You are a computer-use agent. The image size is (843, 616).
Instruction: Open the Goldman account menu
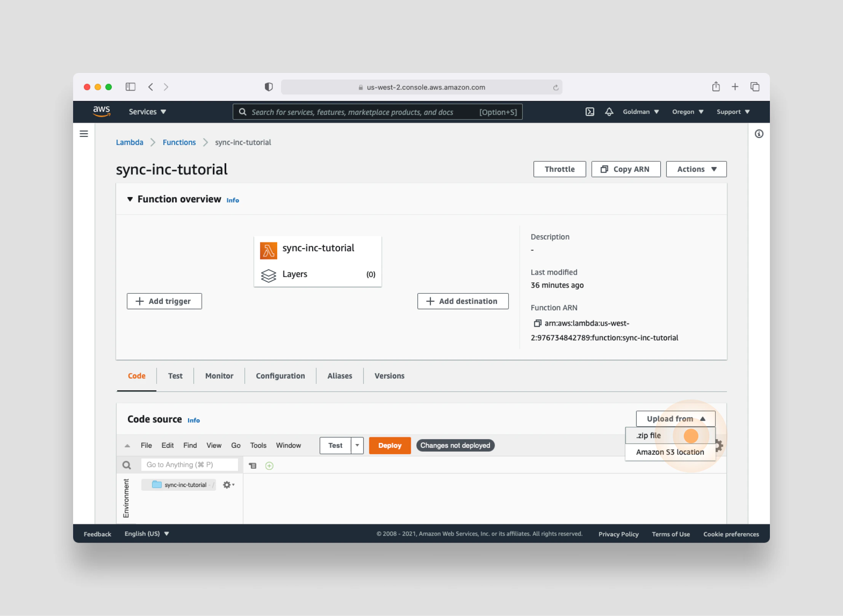pyautogui.click(x=641, y=112)
